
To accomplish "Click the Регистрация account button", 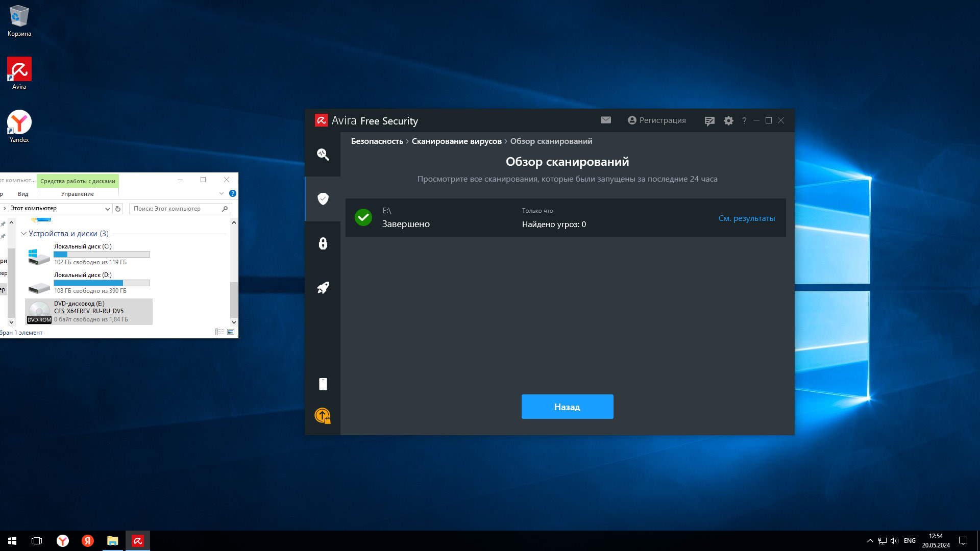I will 656,120.
